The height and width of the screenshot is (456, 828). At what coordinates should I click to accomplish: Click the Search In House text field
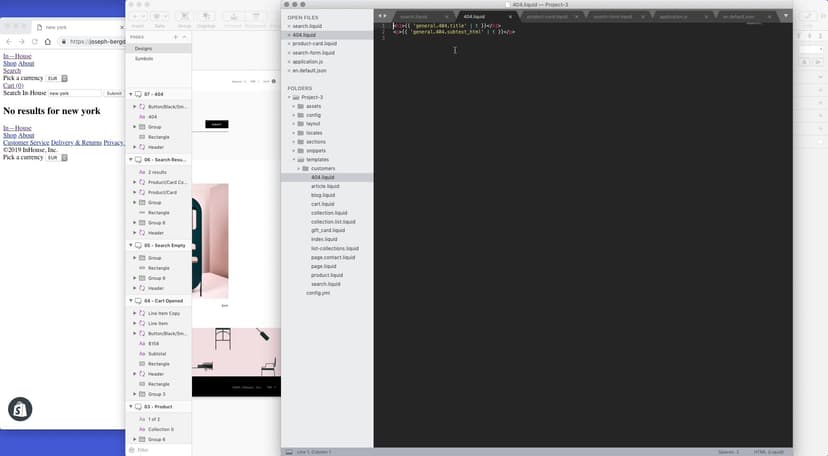click(74, 93)
